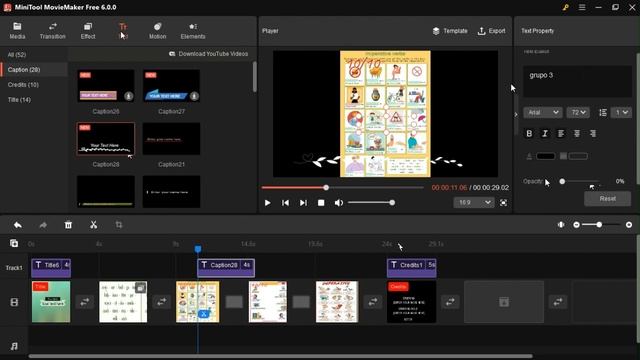Open the hamburger menu in title bar

[582, 7]
